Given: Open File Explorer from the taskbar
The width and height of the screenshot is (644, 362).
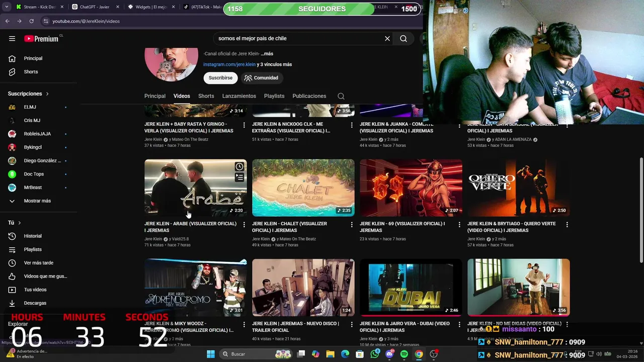Looking at the screenshot, I should (331, 354).
